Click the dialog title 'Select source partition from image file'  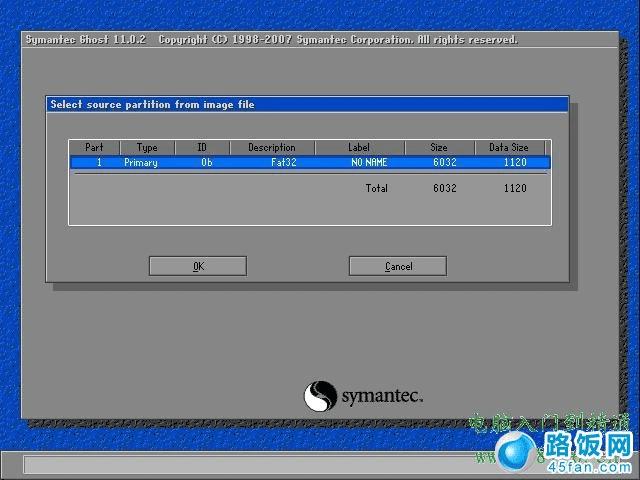(x=152, y=104)
